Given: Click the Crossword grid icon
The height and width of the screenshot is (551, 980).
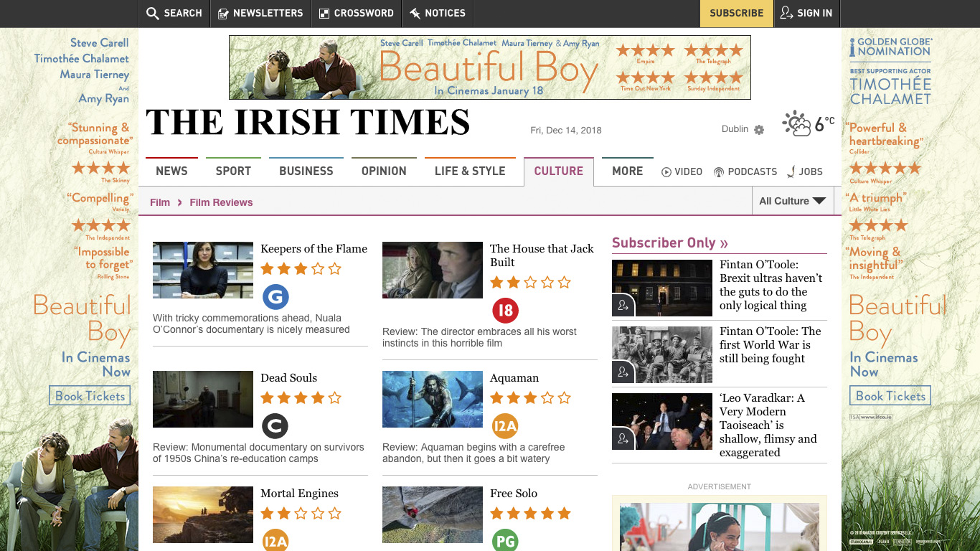Looking at the screenshot, I should point(324,13).
